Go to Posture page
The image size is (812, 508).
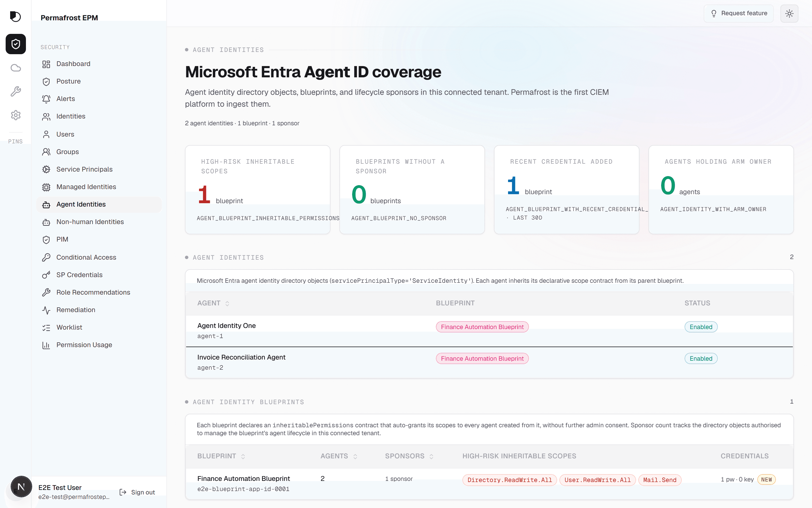pyautogui.click(x=99, y=81)
